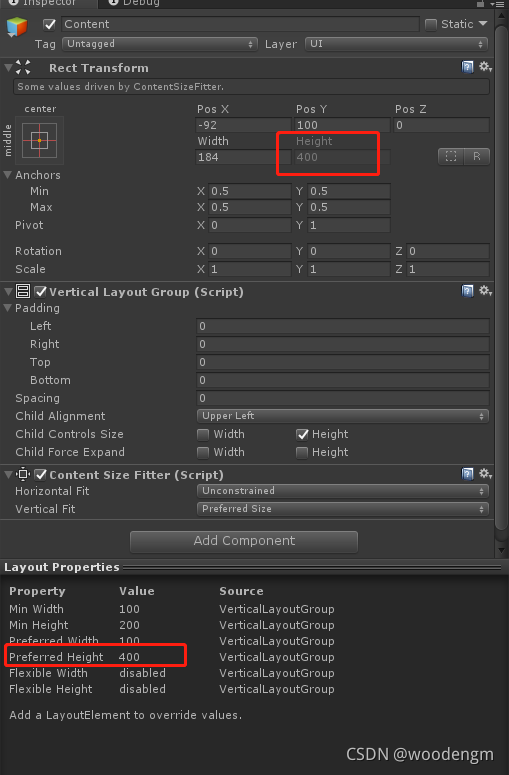
Task: Disable the Vertical Layout Group component checkbox
Action: click(x=41, y=292)
